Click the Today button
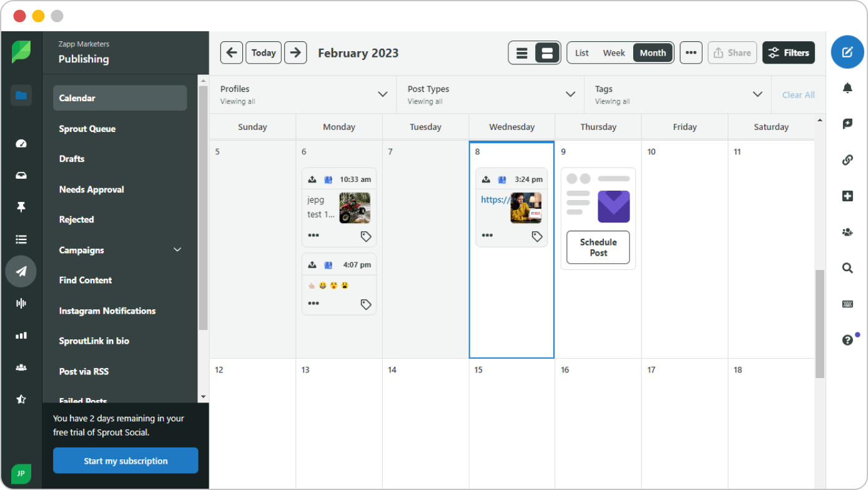 pyautogui.click(x=264, y=52)
